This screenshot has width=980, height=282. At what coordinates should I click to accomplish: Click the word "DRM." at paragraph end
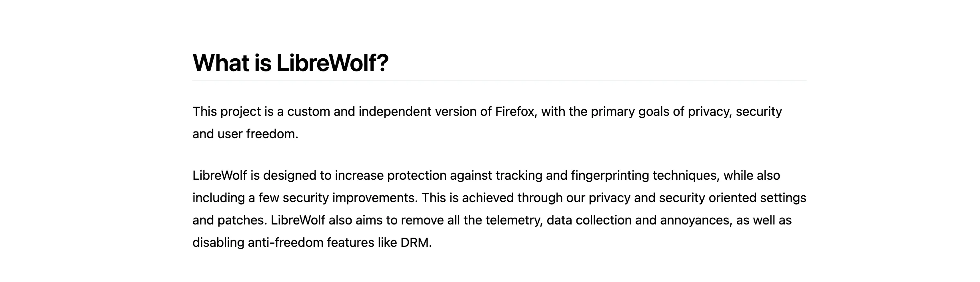416,242
